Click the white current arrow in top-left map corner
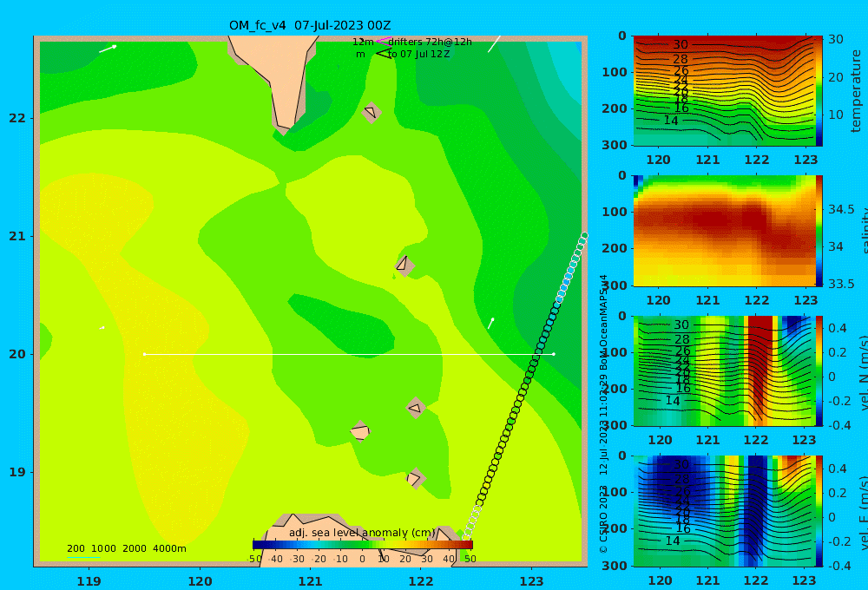The height and width of the screenshot is (590, 868). (108, 49)
